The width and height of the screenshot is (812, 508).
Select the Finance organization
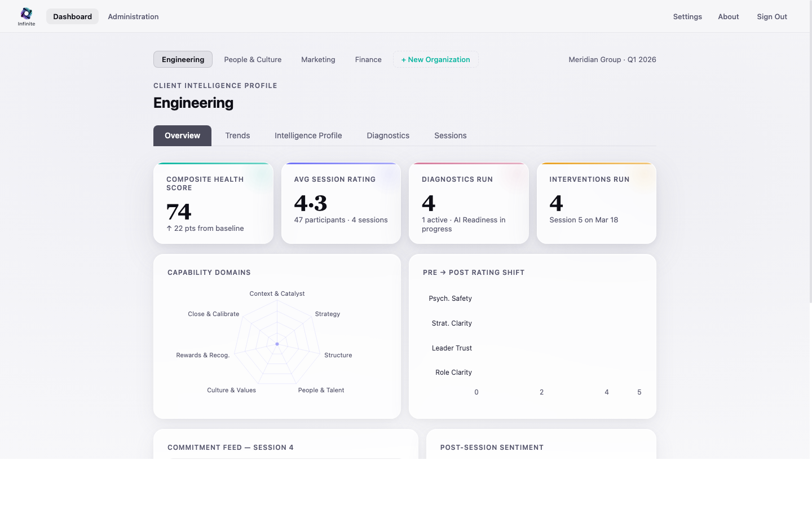368,59
